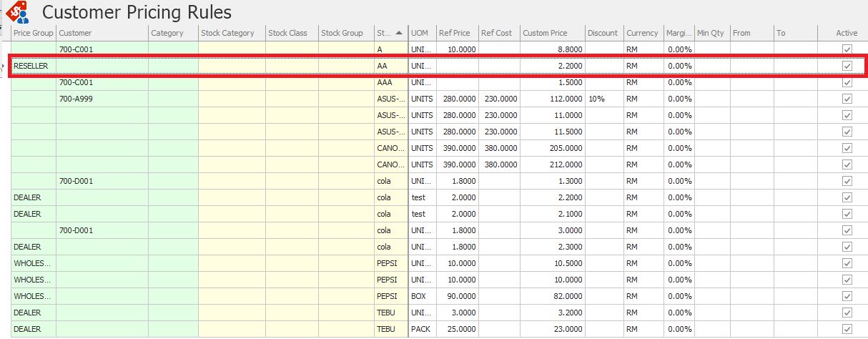The image size is (868, 339).
Task: Select the custom price 8.8000 cell
Action: [x=553, y=49]
